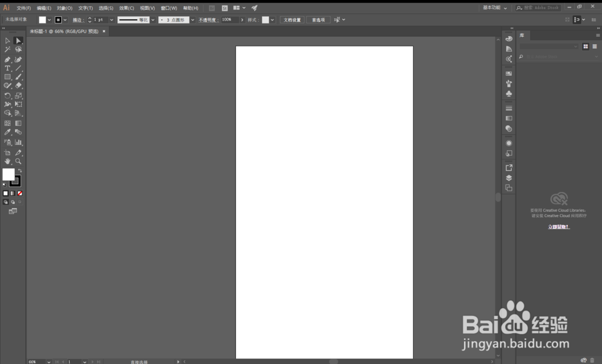This screenshot has height=364, width=602.
Task: Open the Brushes panel icon
Action: pyautogui.click(x=509, y=84)
